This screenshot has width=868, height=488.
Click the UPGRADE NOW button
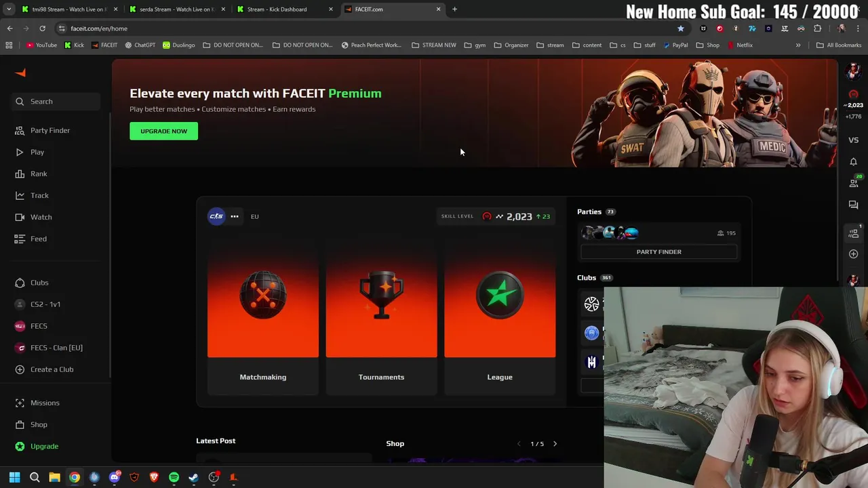[163, 131]
